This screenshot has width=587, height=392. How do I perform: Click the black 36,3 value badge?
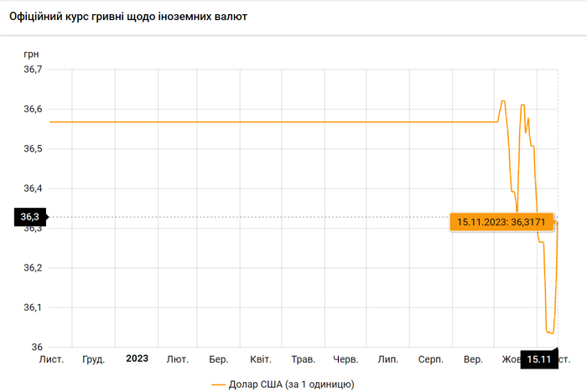pos(29,218)
